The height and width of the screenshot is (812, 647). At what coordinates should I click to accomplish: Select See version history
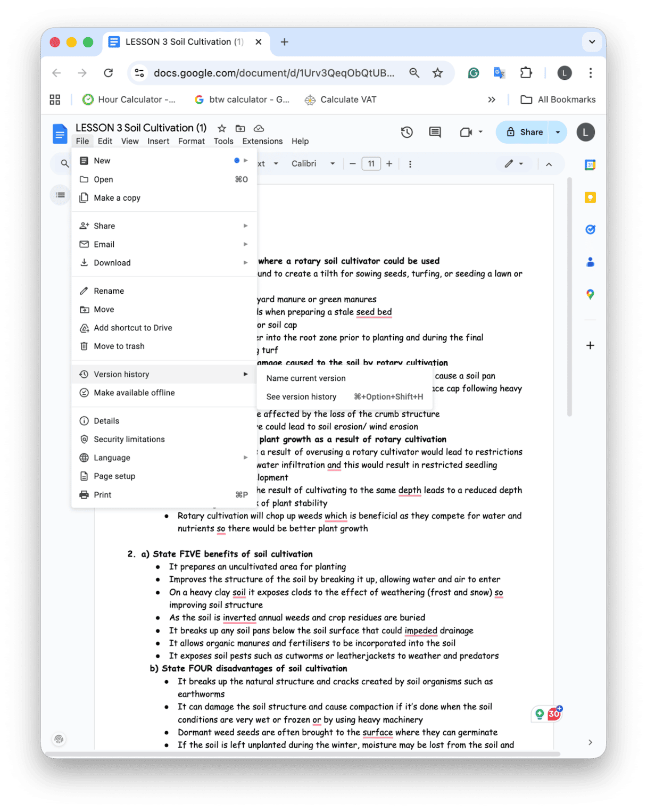click(x=301, y=396)
